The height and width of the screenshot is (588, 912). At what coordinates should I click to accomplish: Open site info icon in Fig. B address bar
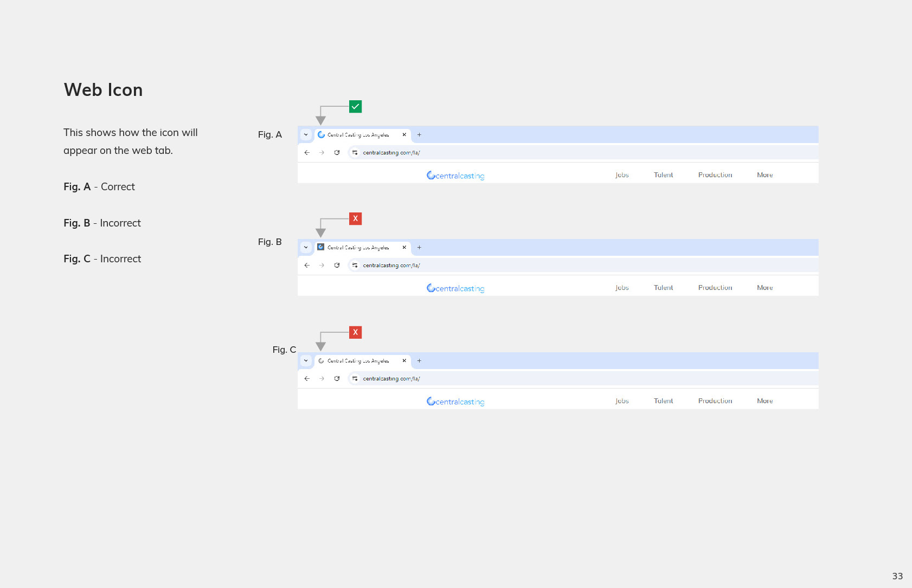[x=355, y=266]
